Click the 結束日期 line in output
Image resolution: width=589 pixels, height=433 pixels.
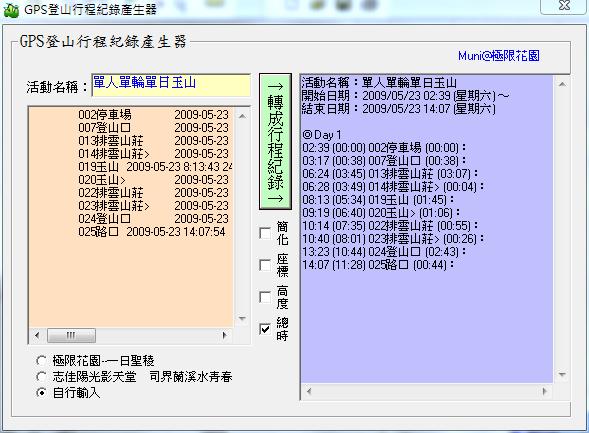[x=399, y=109]
